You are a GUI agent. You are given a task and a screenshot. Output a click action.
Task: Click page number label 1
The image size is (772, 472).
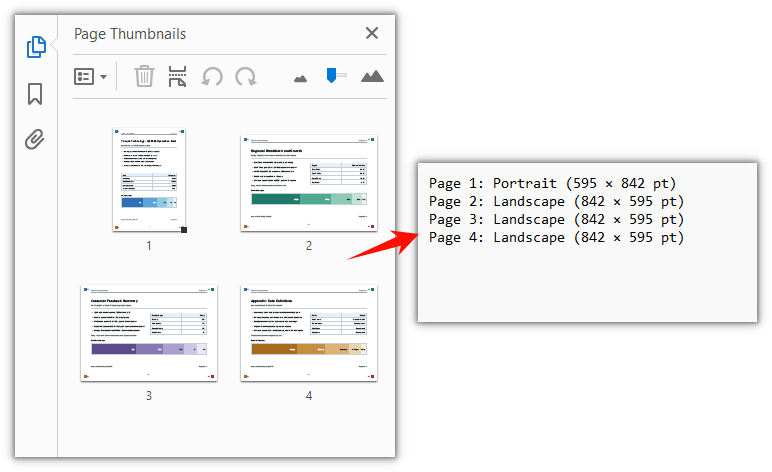point(149,246)
